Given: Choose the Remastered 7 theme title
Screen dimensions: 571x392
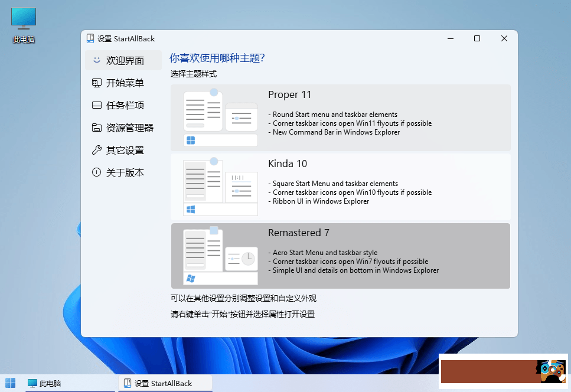Looking at the screenshot, I should tap(299, 233).
